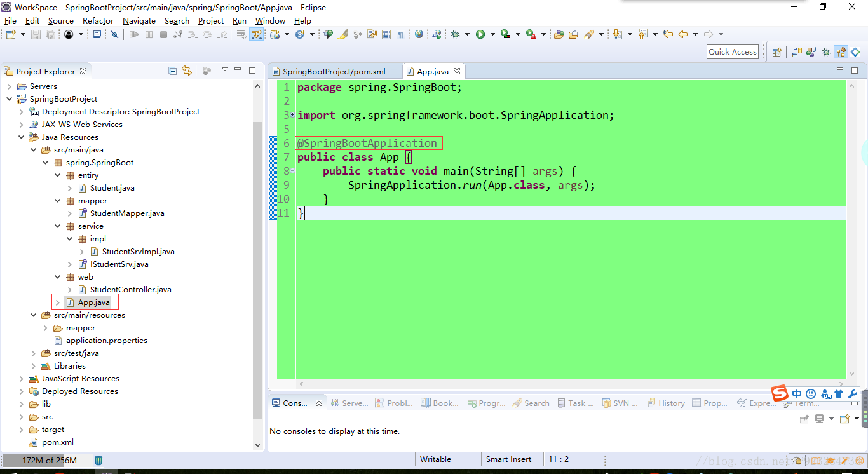
Task: Collapse the main method fold on line 8
Action: (x=292, y=171)
